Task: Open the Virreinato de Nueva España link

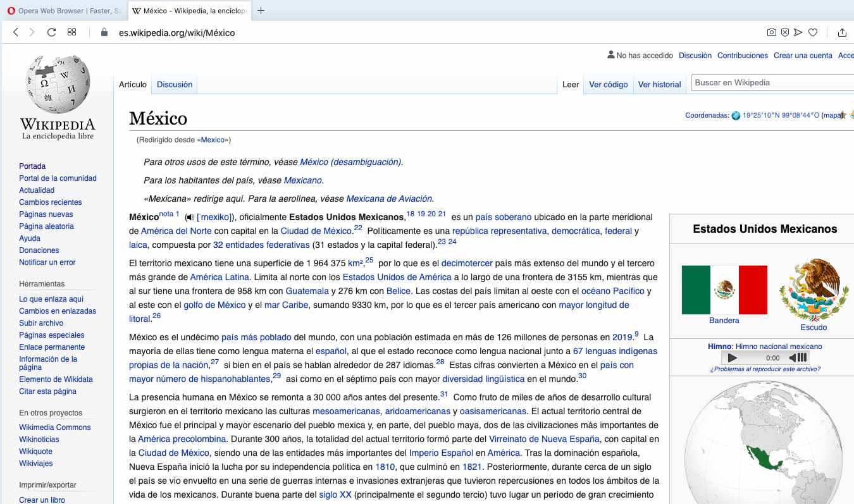Action: click(544, 439)
